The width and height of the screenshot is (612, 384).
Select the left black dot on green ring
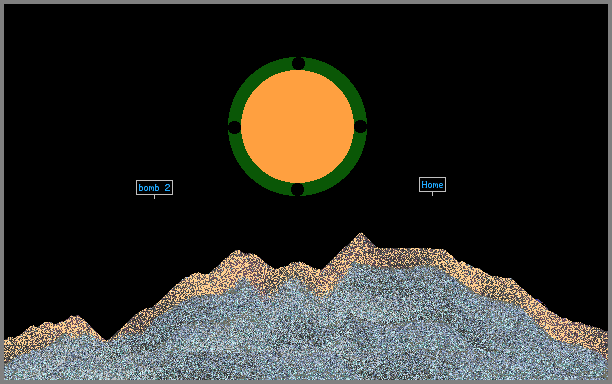[234, 127]
